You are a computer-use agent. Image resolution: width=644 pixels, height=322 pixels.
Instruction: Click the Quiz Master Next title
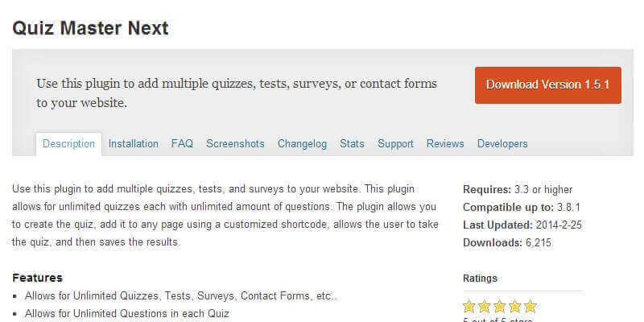[x=90, y=27]
